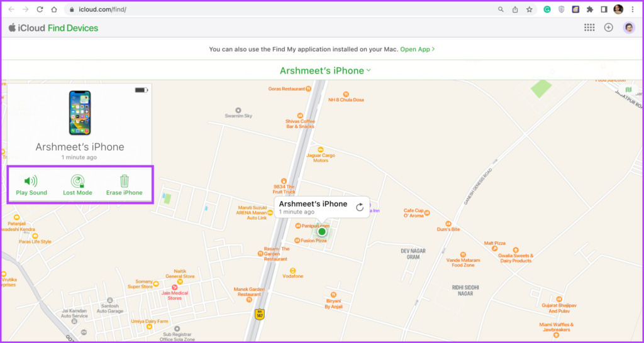Toggle the Chrome side panel

click(x=604, y=9)
